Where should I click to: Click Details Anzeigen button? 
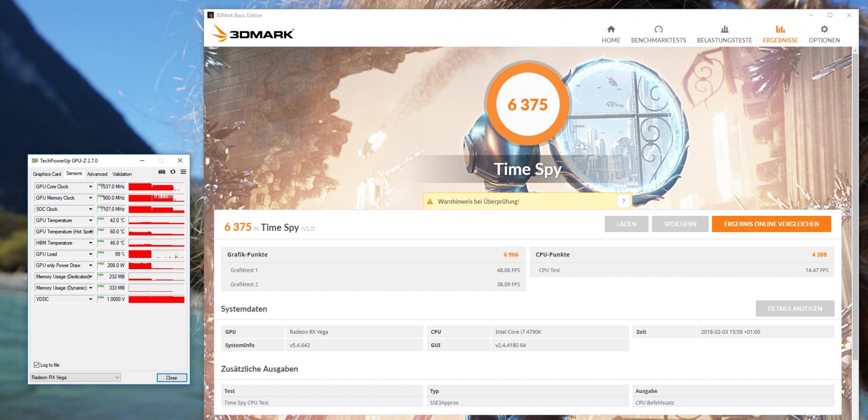tap(795, 308)
